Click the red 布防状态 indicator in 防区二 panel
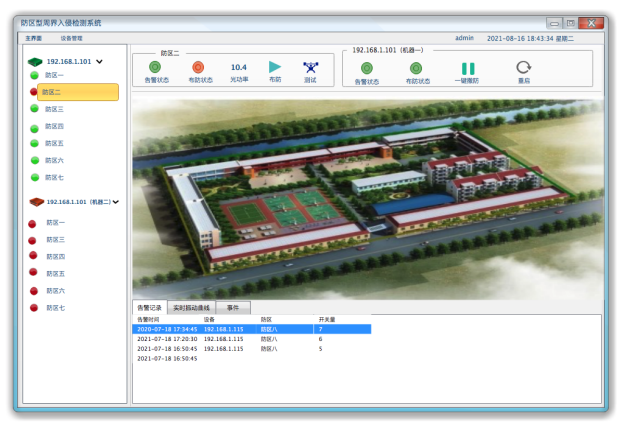The width and height of the screenshot is (623, 422). tap(198, 67)
